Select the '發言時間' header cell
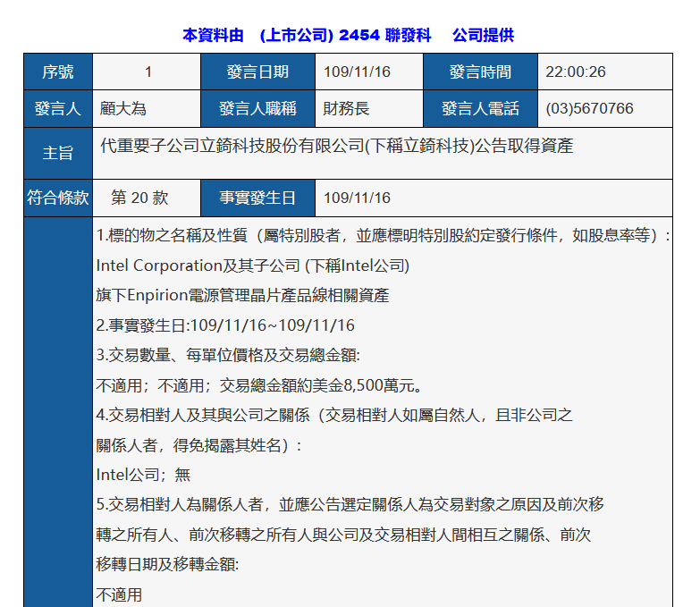Screen dimensions: 700x607 pyautogui.click(x=480, y=72)
